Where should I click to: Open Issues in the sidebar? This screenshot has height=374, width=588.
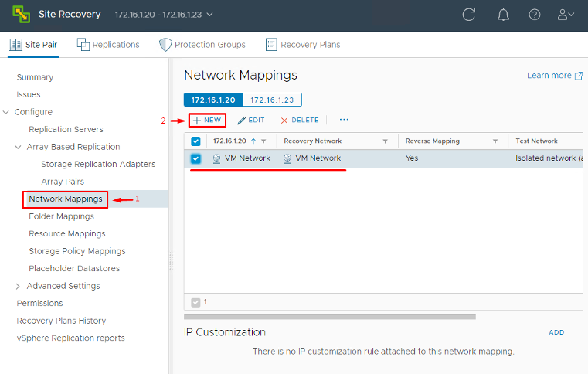point(29,94)
